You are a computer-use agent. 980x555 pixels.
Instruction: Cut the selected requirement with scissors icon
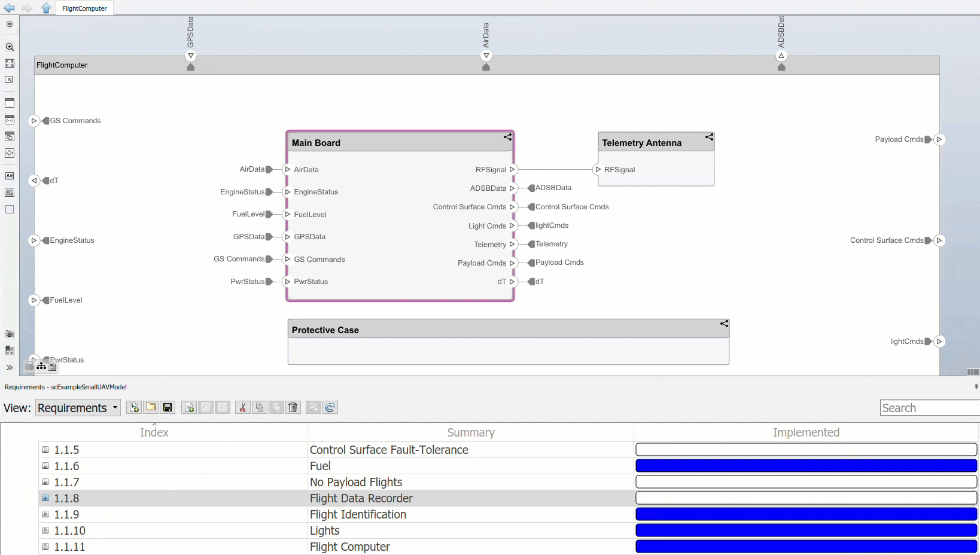(242, 407)
